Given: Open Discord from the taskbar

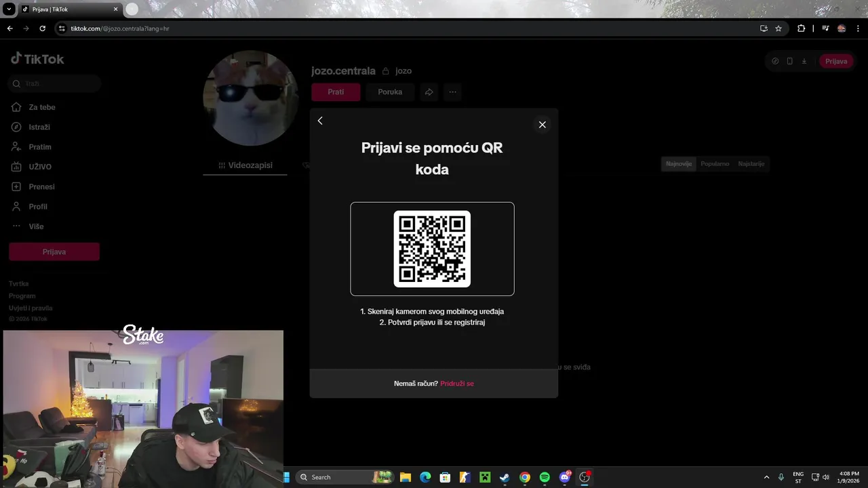Looking at the screenshot, I should coord(565,477).
